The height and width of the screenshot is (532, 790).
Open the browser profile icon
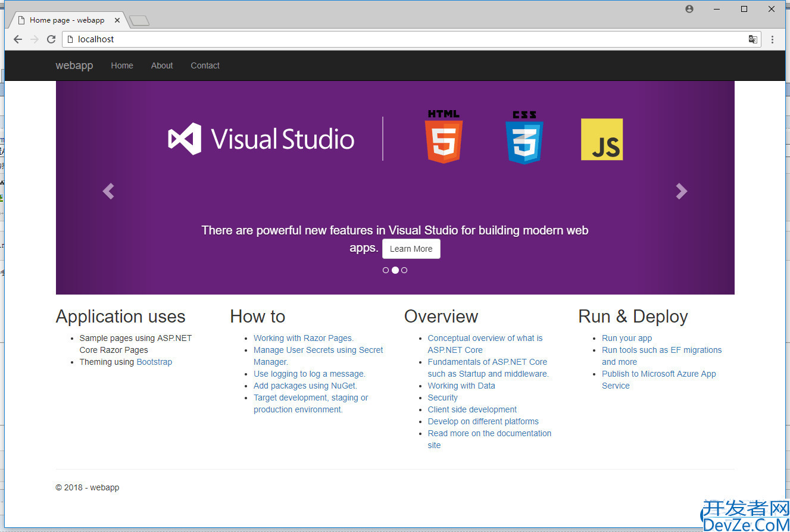click(689, 8)
